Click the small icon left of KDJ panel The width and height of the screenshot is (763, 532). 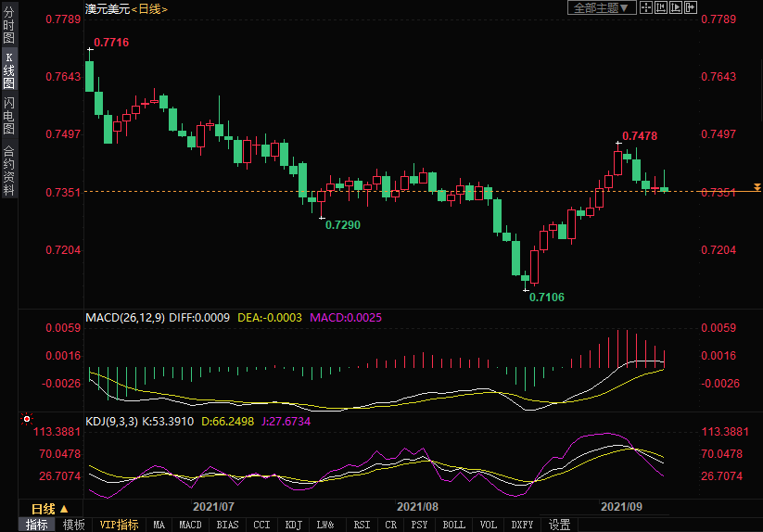click(x=26, y=420)
